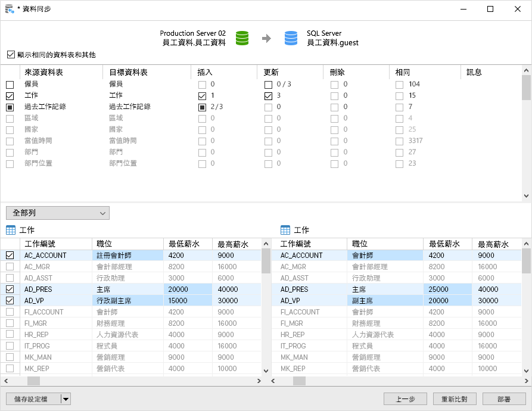Toggle insert checkbox showing 2/3 for 過去工作記錄
The width and height of the screenshot is (532, 411).
pyautogui.click(x=202, y=107)
